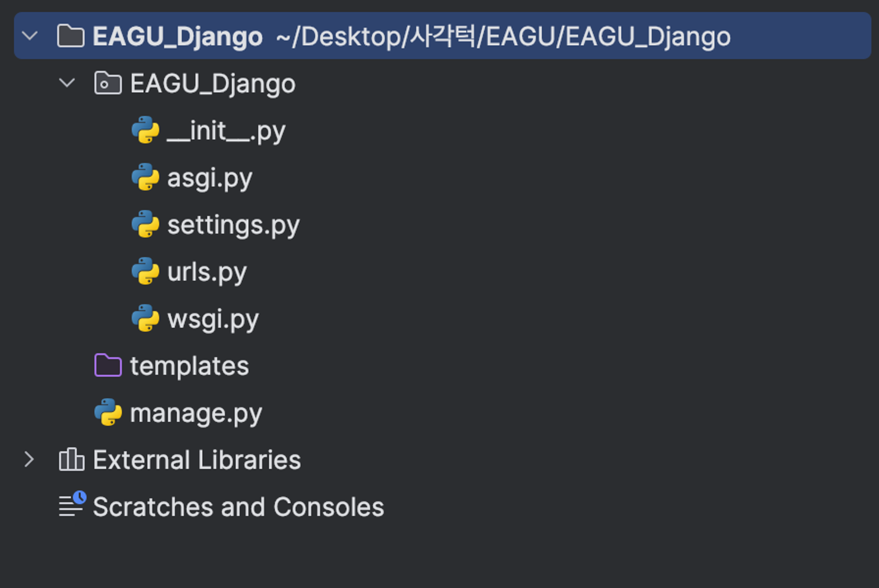Click the Python icon beside settings.py
Viewport: 879px width, 588px height.
pos(145,224)
